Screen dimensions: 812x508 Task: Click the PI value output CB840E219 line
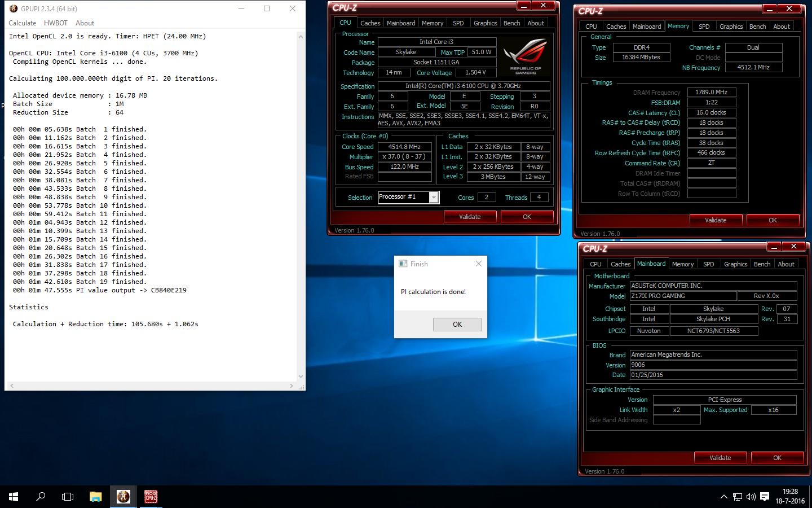click(x=100, y=290)
